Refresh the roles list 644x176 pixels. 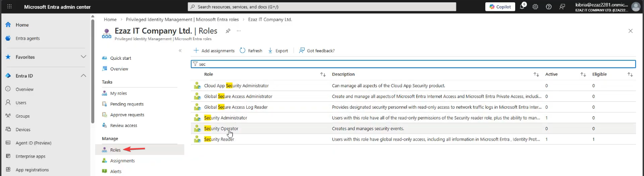(x=251, y=50)
